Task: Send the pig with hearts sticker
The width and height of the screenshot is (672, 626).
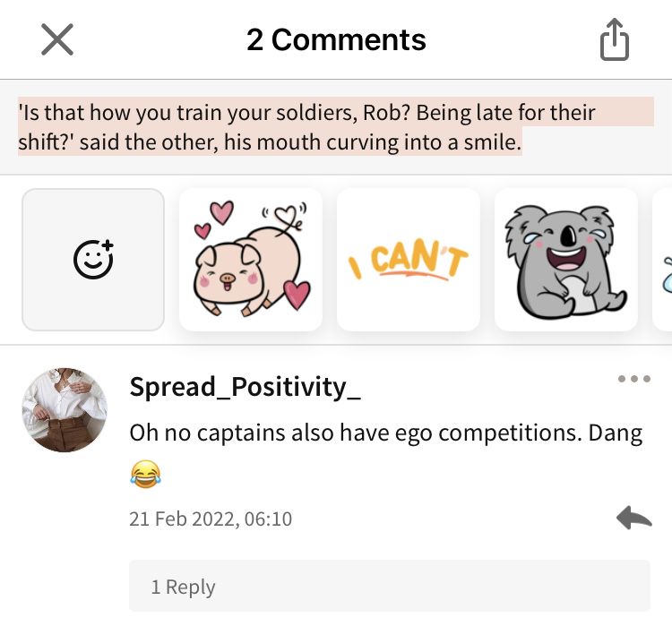Action: [x=251, y=260]
